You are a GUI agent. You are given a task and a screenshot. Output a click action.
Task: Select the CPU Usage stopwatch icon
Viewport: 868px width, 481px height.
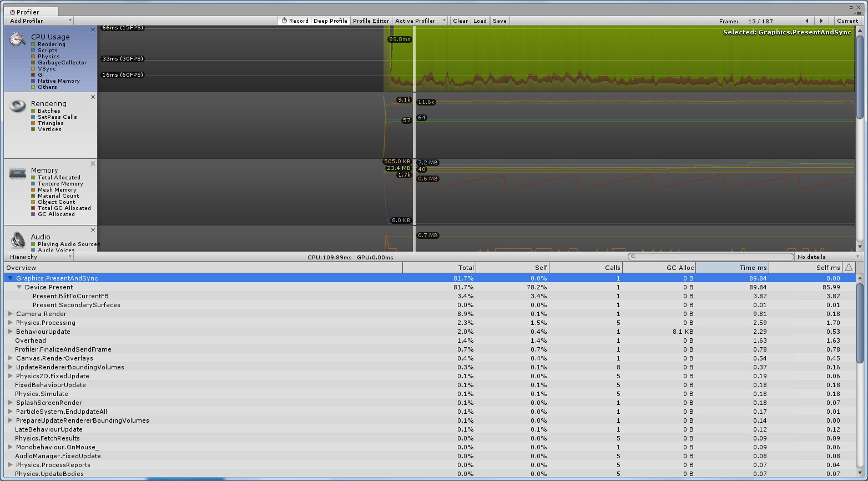(18, 39)
